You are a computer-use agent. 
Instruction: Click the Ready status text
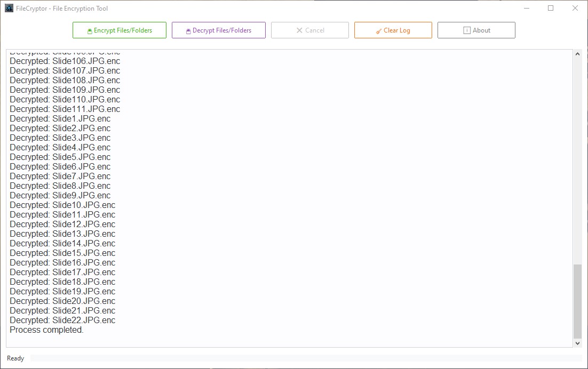pos(15,358)
